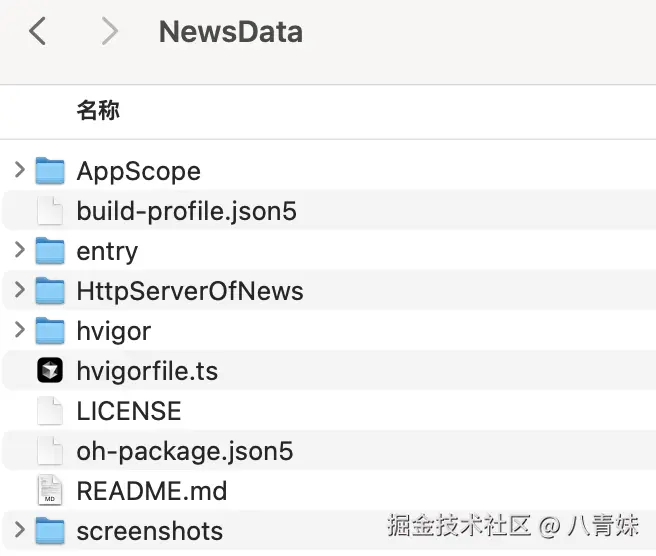Expand the entry folder chevron
This screenshot has width=656, height=556.
(19, 250)
